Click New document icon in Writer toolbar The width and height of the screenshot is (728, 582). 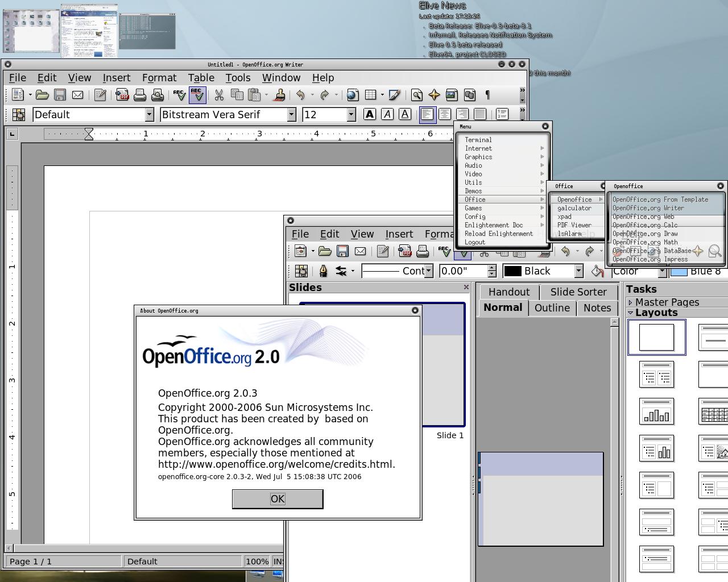(x=18, y=95)
